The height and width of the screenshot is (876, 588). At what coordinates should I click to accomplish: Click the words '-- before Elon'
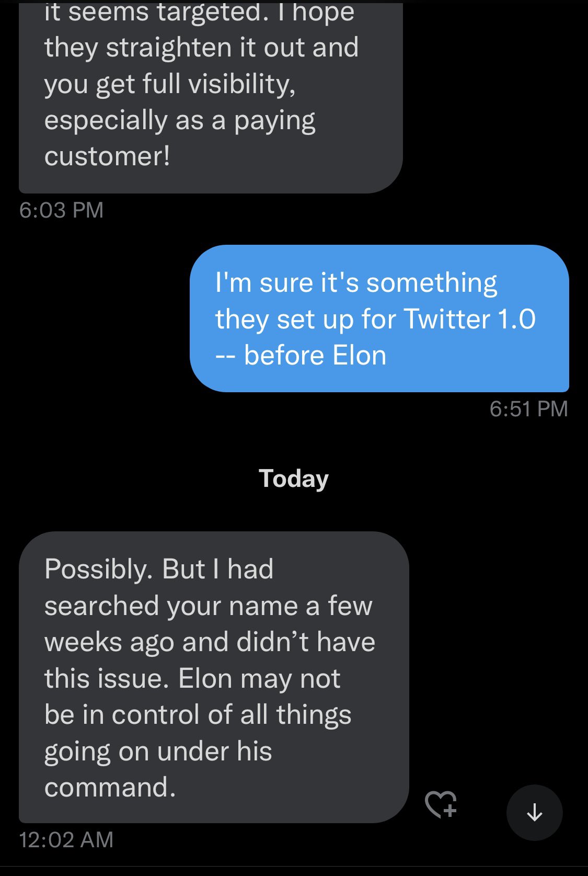click(x=301, y=356)
